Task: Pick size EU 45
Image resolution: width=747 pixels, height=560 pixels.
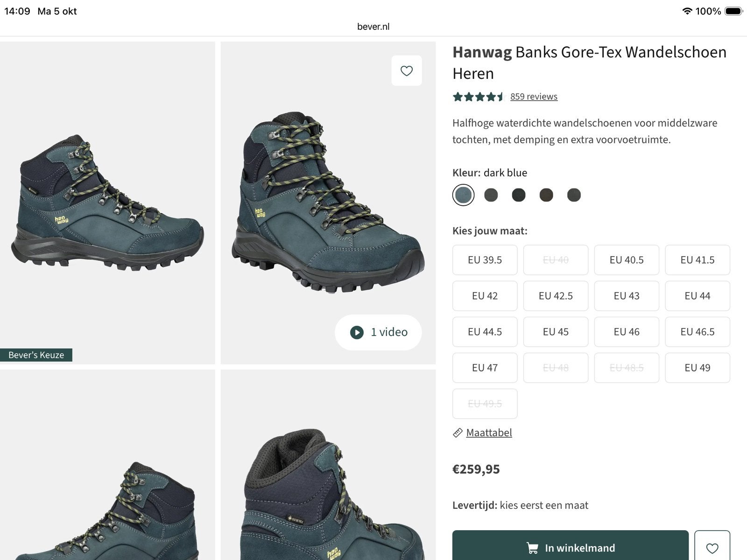Action: [x=556, y=332]
